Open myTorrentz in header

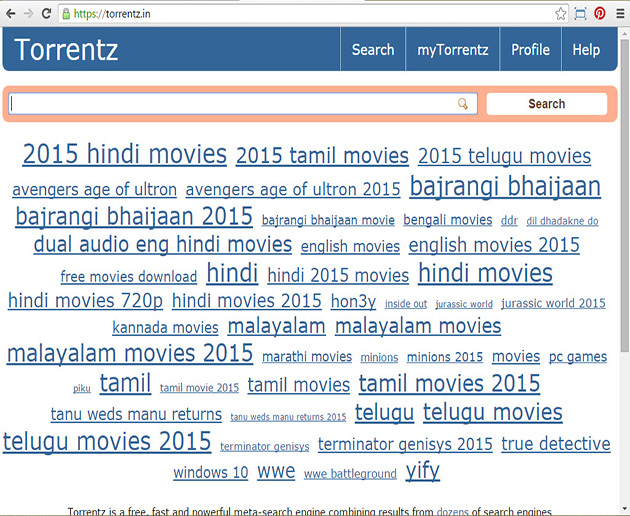[x=452, y=50]
